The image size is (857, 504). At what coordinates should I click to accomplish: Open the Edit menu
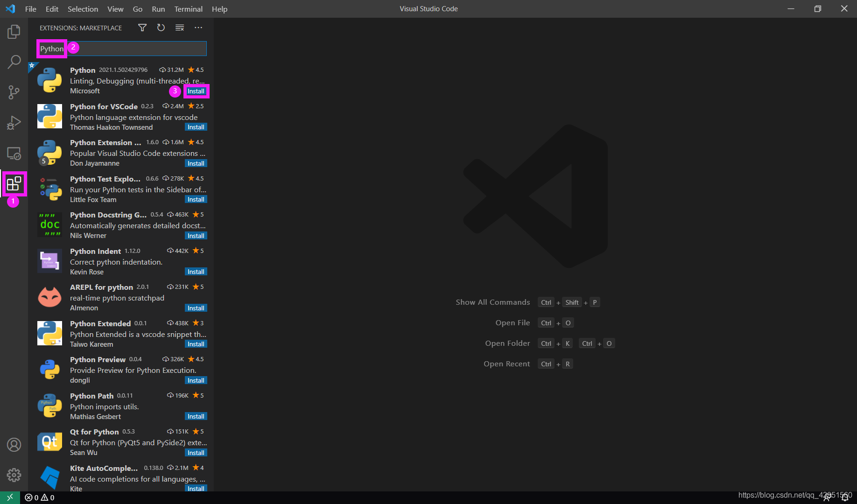tap(52, 9)
